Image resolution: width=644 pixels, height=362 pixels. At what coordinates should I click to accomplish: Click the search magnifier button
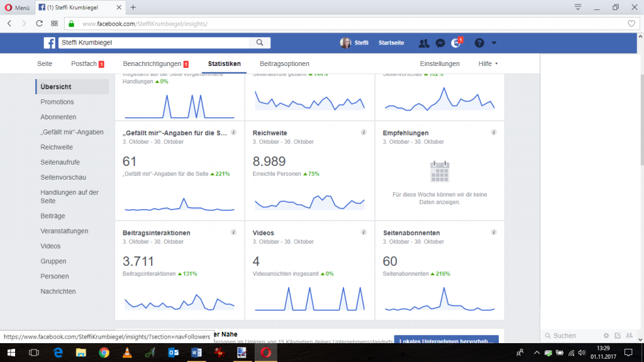(260, 43)
